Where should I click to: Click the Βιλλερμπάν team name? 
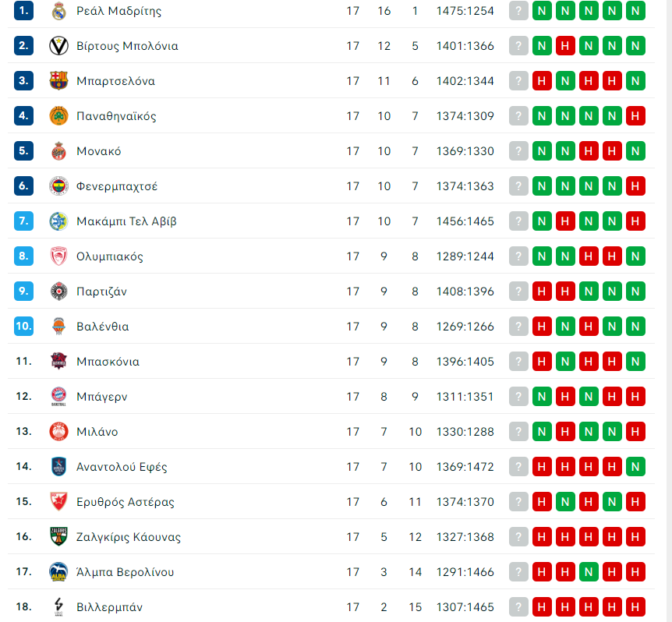coord(109,607)
